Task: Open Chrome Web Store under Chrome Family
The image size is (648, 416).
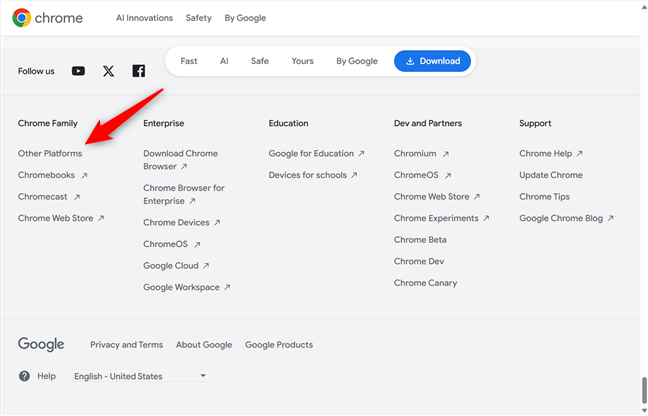Action: tap(61, 218)
